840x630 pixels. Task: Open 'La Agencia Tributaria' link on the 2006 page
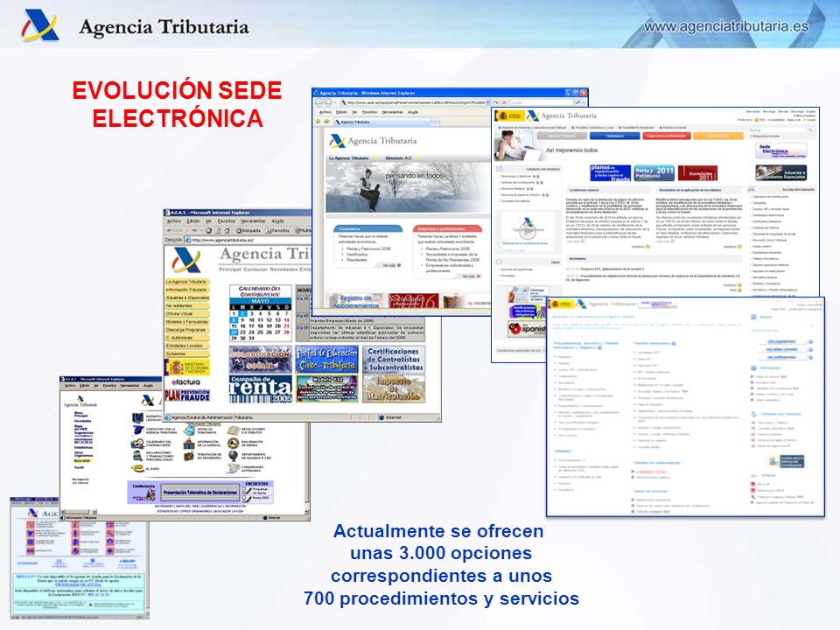tap(349, 158)
